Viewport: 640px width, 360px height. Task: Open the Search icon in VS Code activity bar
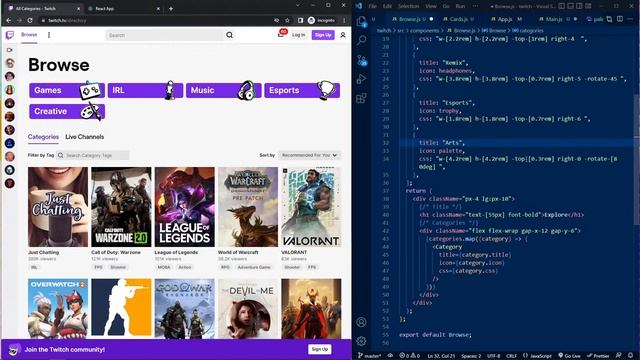click(362, 40)
